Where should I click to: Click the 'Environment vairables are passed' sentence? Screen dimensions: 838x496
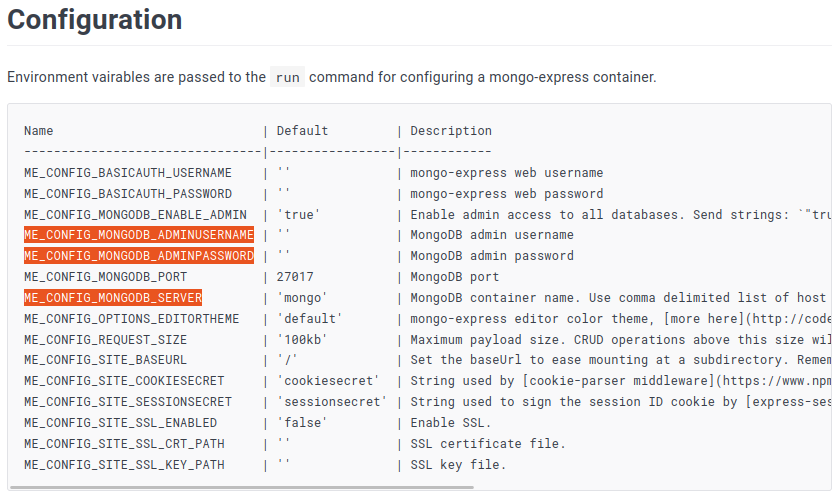(x=331, y=78)
